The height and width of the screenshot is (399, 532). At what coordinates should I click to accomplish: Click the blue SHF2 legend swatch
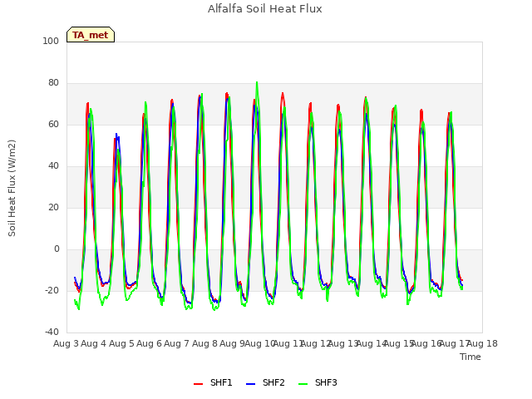[x=250, y=384]
